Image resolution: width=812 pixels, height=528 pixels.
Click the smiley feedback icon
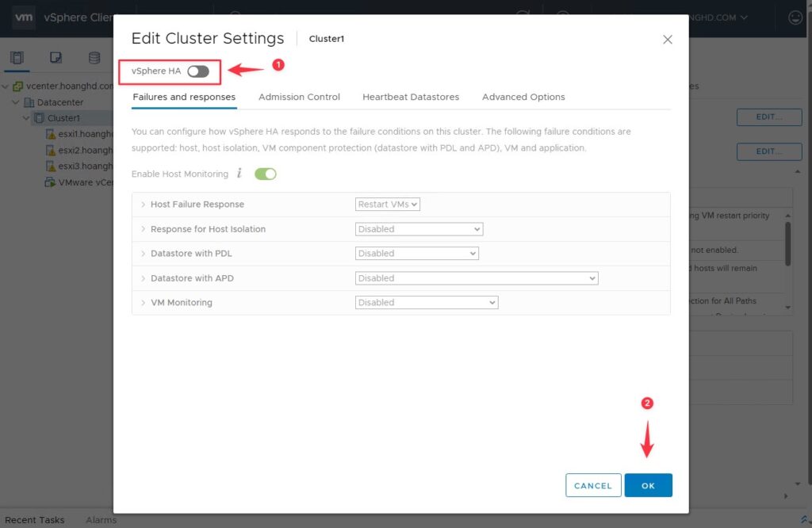(x=795, y=17)
